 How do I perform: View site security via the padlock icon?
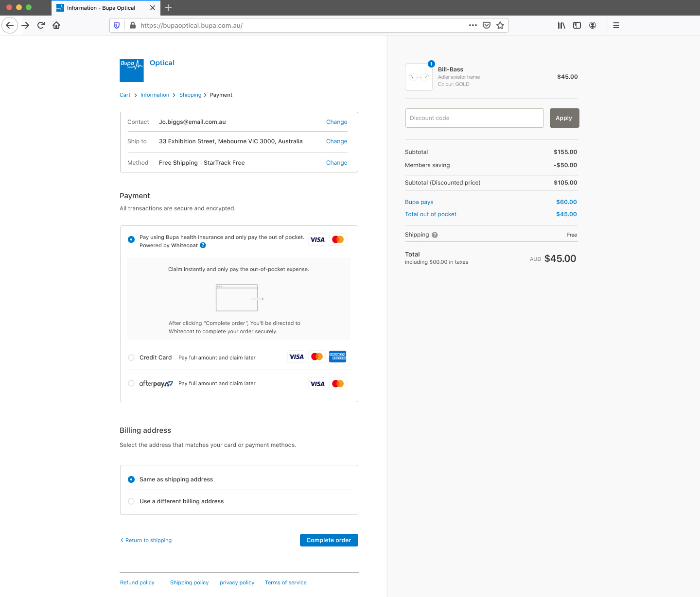point(132,25)
